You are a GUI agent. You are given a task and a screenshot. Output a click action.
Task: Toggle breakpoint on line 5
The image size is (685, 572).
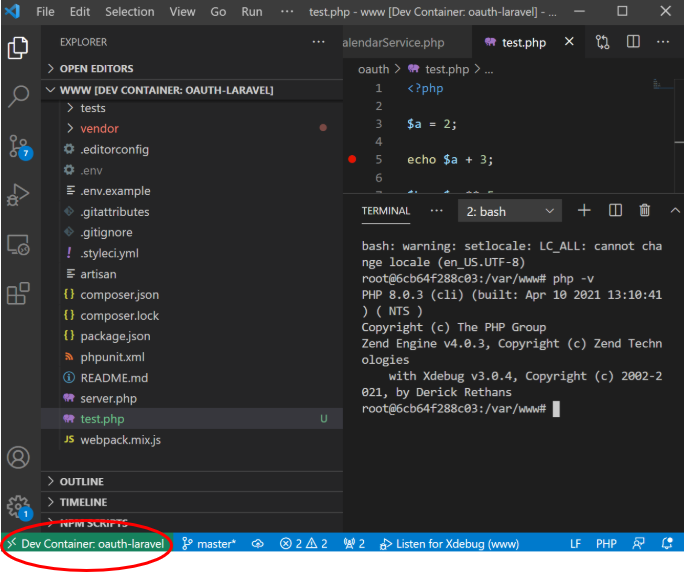(352, 159)
